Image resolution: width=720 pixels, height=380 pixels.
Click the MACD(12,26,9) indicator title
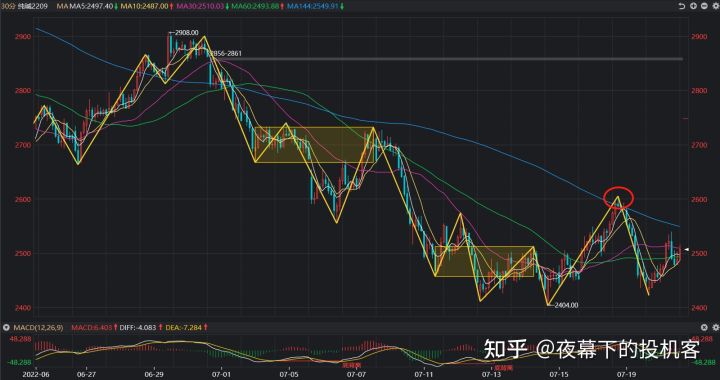[38, 328]
